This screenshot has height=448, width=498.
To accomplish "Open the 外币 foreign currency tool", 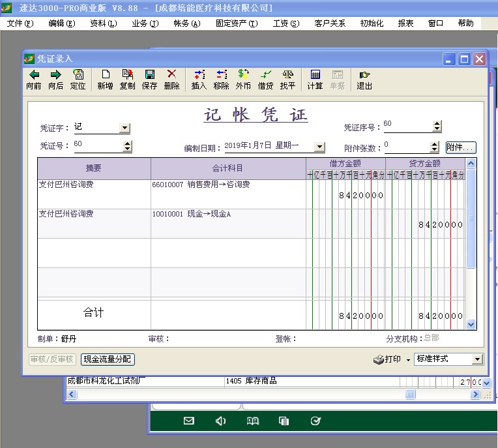I will pos(243,75).
